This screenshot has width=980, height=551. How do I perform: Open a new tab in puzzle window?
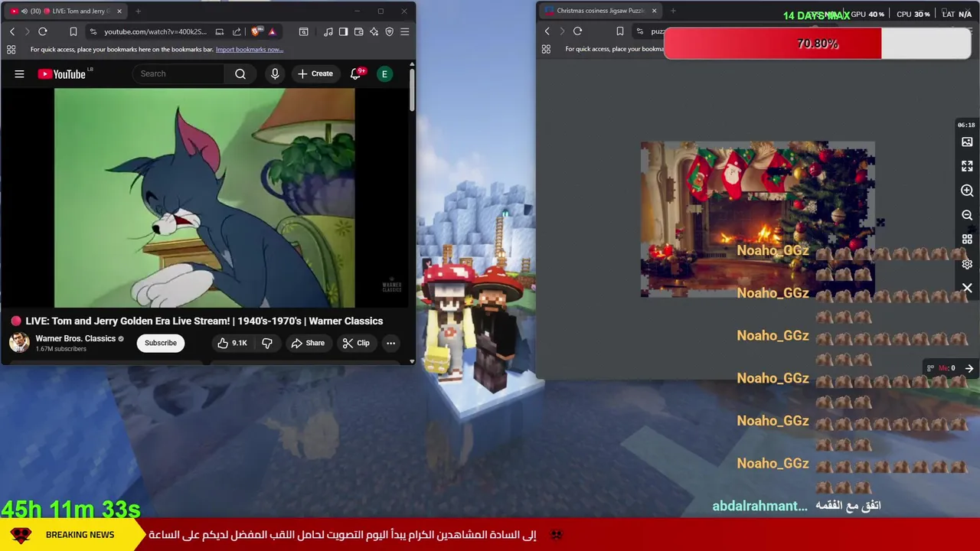pyautogui.click(x=673, y=11)
